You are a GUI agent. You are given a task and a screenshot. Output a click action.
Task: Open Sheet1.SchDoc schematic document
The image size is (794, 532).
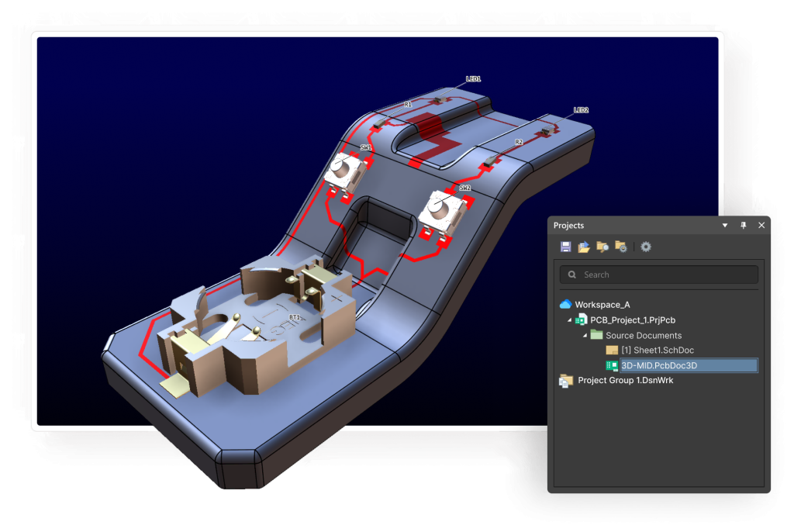[x=657, y=351]
